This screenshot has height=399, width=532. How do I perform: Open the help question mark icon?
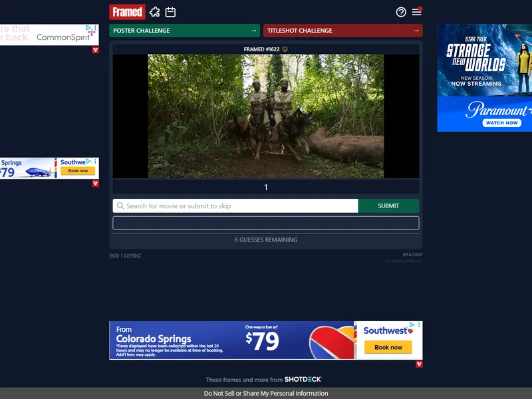(401, 12)
